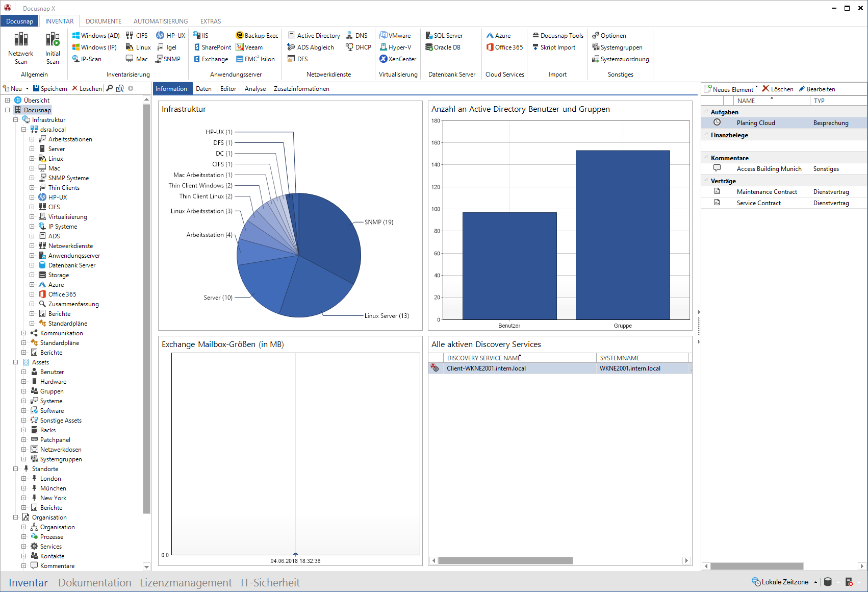Open the XenCenter inventory

coord(398,59)
